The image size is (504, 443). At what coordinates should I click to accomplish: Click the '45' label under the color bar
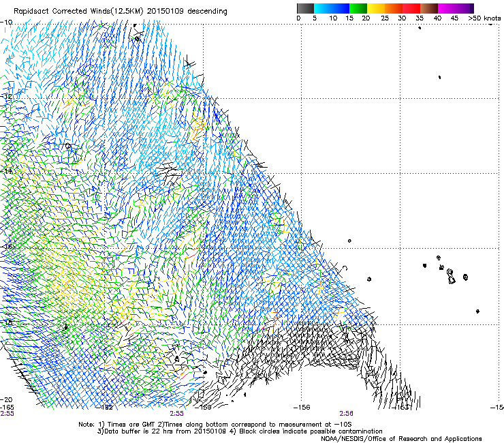click(454, 18)
